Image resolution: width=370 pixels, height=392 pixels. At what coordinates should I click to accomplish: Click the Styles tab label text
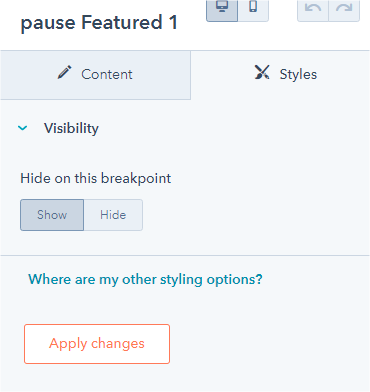coord(298,74)
